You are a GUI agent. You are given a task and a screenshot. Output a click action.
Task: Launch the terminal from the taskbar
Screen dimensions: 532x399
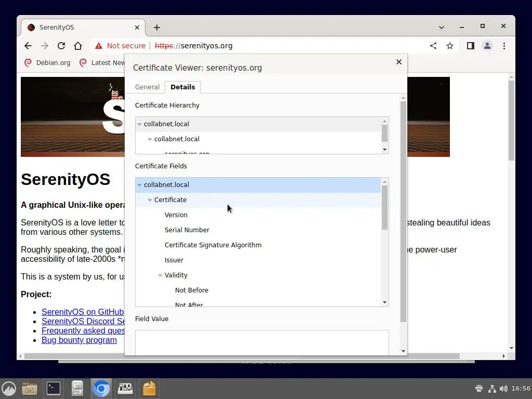click(54, 389)
